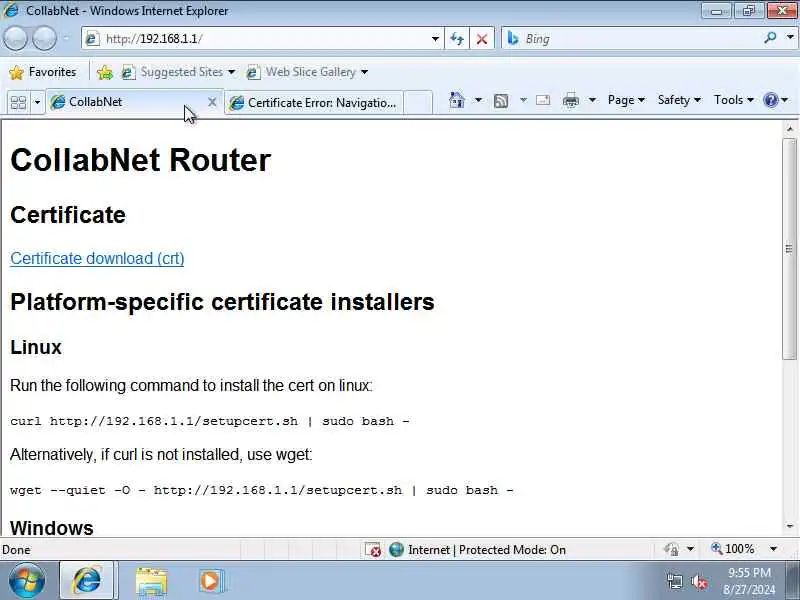Screen dimensions: 800x600
Task: Click the Forward navigation button
Action: (44, 38)
